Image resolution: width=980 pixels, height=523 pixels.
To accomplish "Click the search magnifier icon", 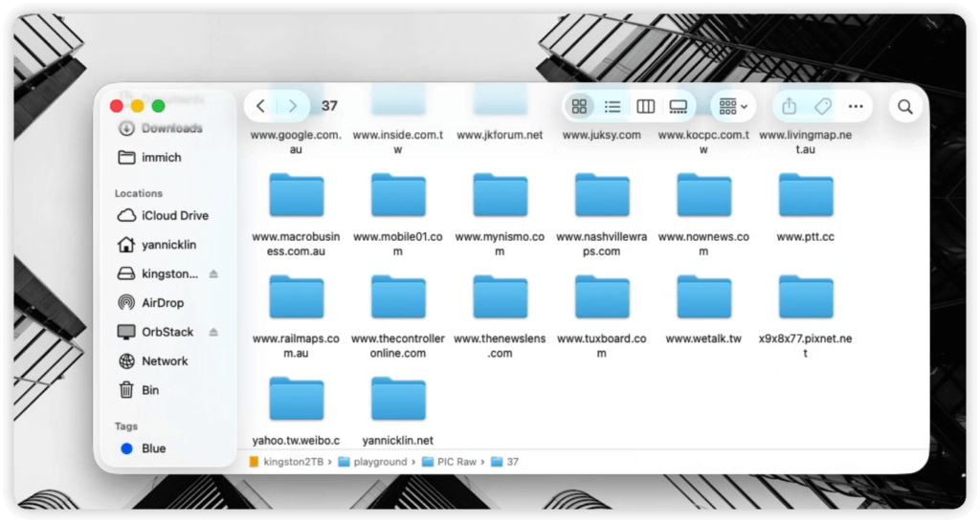I will coord(905,107).
